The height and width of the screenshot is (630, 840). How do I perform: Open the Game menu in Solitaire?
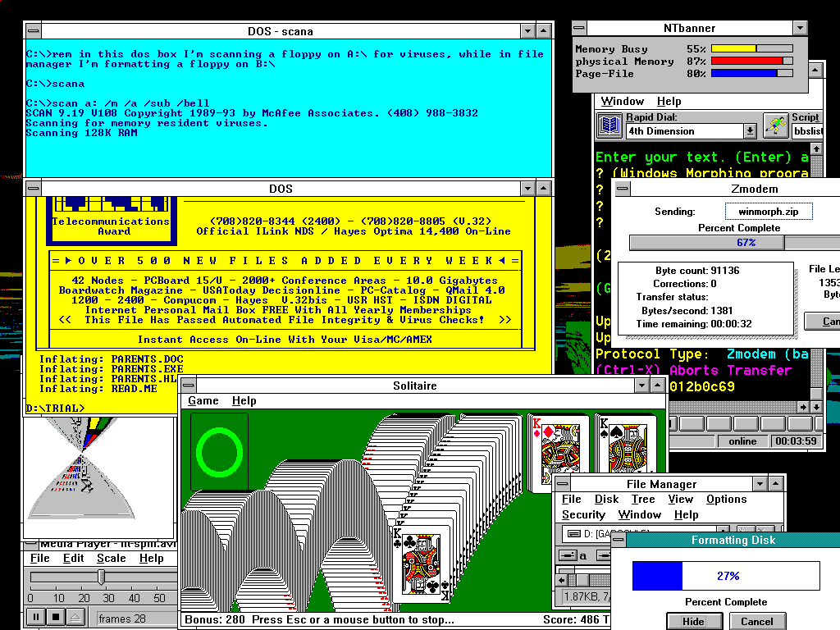(x=203, y=401)
